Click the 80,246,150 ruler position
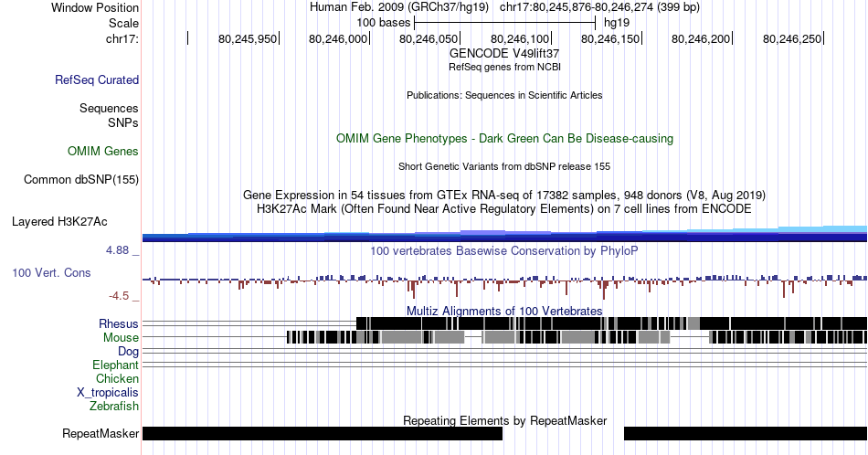868x455 pixels. (610, 38)
